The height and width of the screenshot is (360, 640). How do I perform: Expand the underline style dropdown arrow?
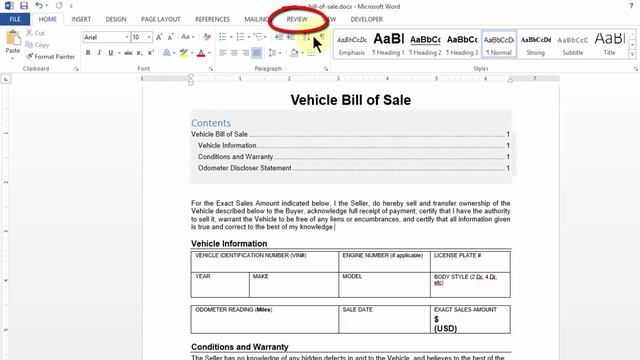(119, 53)
